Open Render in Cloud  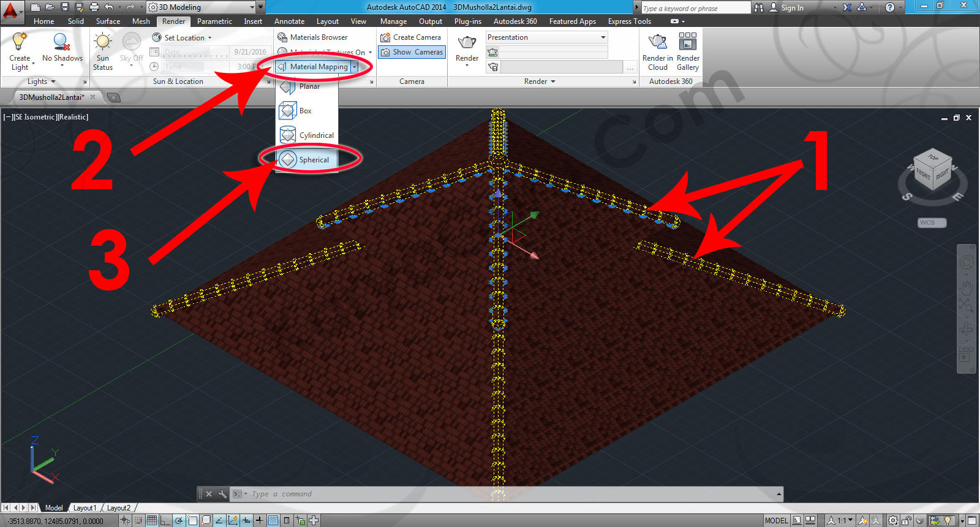pyautogui.click(x=657, y=43)
